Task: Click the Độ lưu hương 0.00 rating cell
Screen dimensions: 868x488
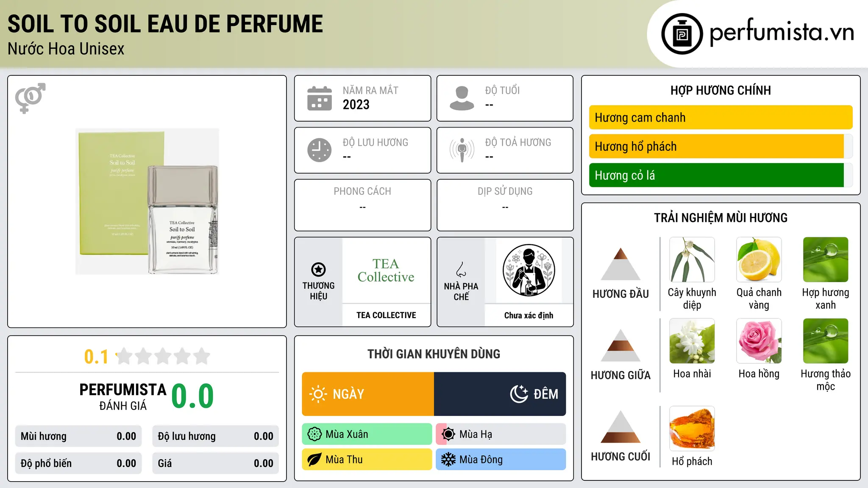Action: point(216,436)
